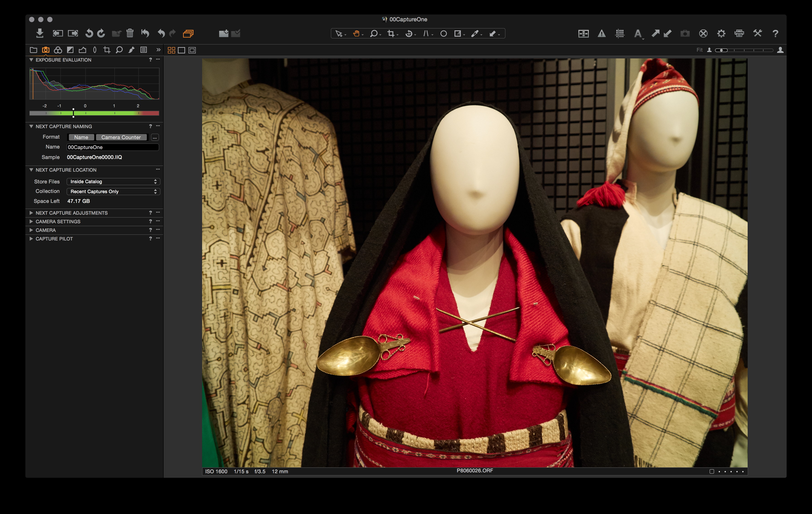This screenshot has height=514, width=812.
Task: Click the exposure warning triangle icon
Action: pos(602,33)
